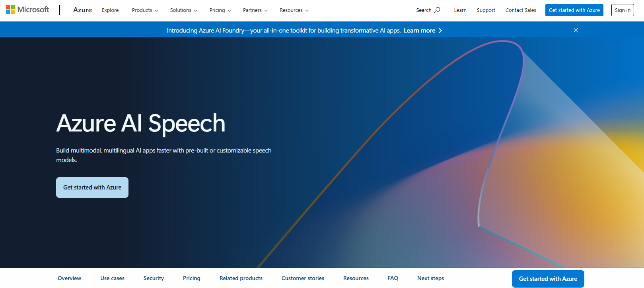Screen dimensions: 644x288
Task: Expand the Partners dropdown menu
Action: click(x=255, y=10)
